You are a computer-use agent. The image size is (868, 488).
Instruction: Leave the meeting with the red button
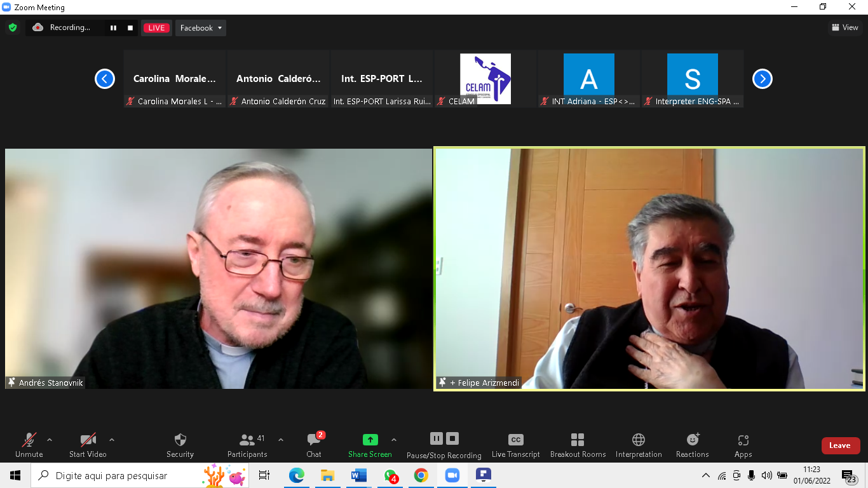point(840,445)
